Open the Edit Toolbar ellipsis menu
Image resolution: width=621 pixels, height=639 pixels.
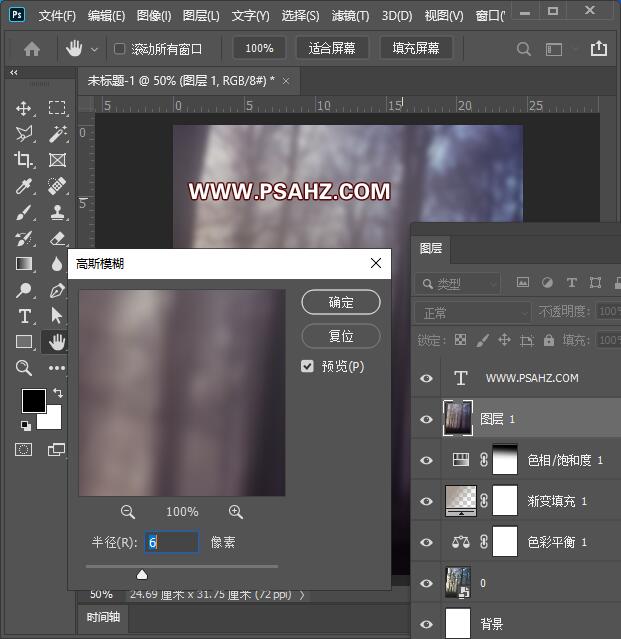(57, 368)
